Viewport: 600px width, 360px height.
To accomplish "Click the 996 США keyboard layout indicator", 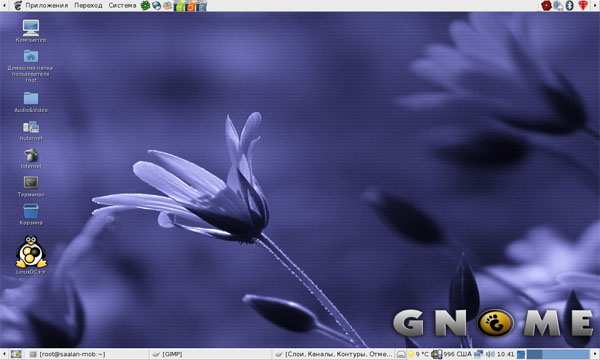I will (457, 354).
